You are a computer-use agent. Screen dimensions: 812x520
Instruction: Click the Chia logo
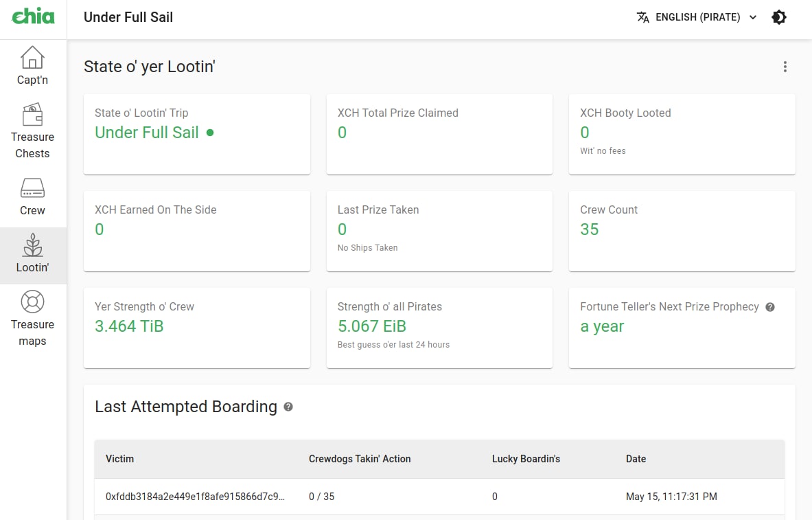[33, 16]
